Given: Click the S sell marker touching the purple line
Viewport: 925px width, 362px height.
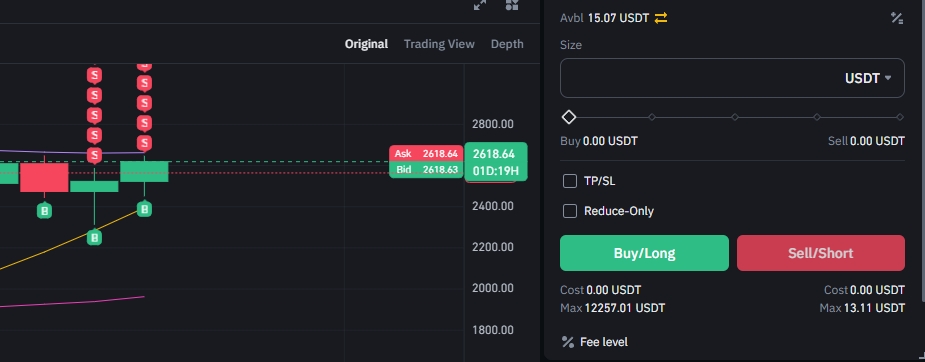Looking at the screenshot, I should (94, 156).
